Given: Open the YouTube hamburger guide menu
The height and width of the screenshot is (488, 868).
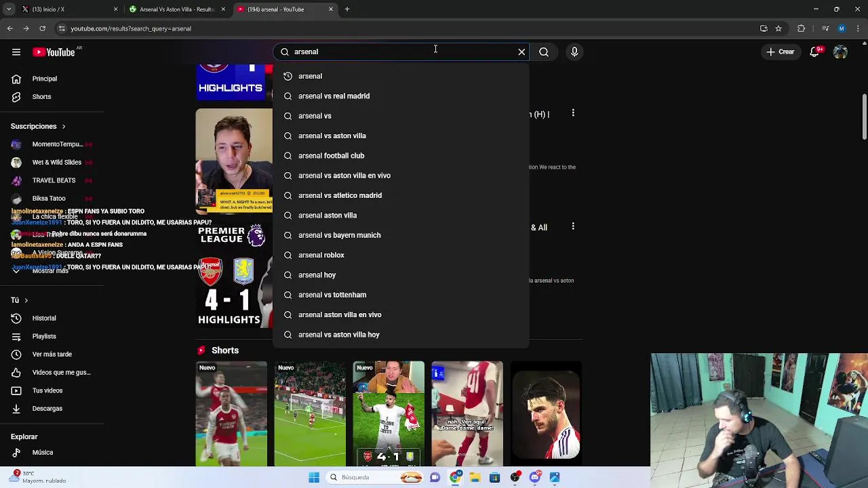Looking at the screenshot, I should (16, 52).
